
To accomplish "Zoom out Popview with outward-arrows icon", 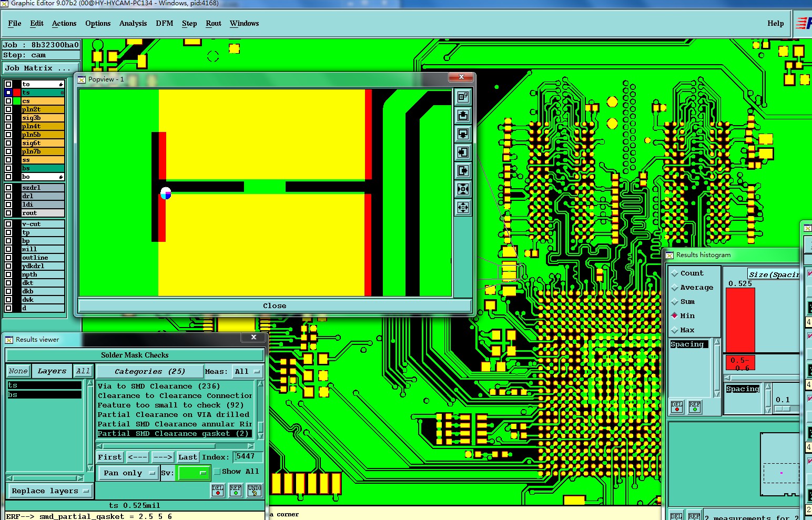I will (463, 207).
